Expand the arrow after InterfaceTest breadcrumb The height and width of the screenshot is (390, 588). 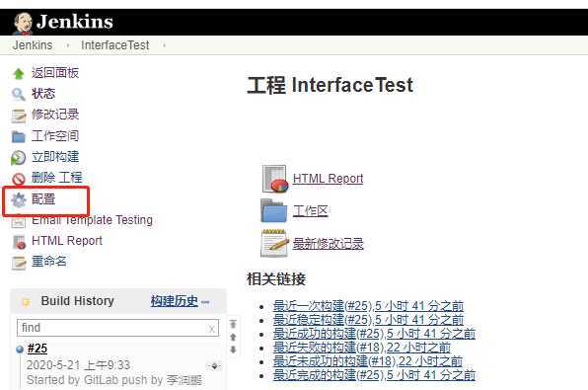[164, 45]
